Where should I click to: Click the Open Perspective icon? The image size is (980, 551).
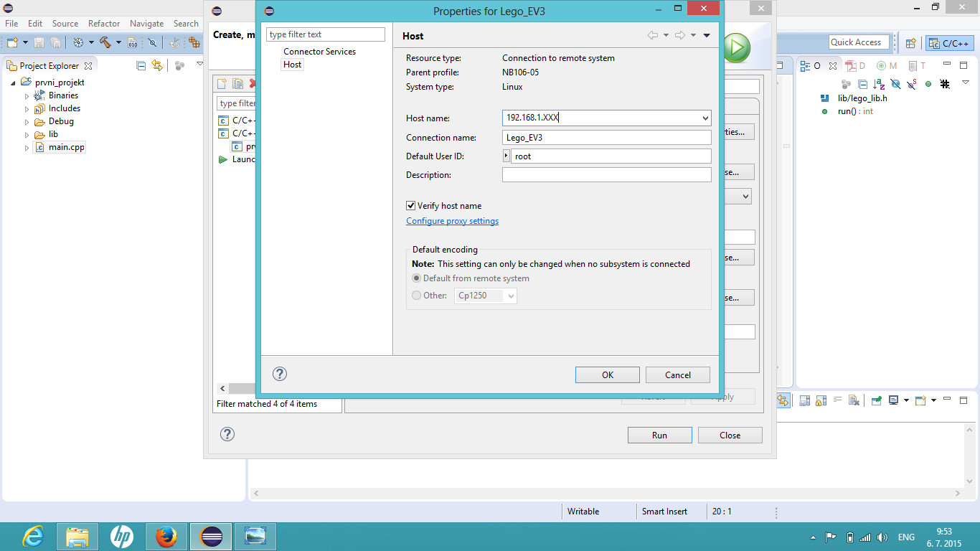910,43
